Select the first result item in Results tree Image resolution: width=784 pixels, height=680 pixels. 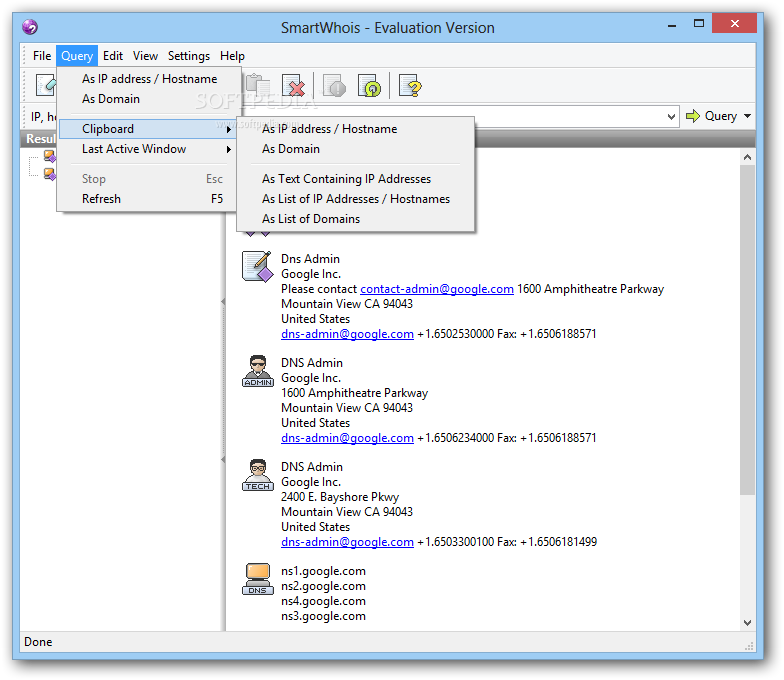point(50,156)
